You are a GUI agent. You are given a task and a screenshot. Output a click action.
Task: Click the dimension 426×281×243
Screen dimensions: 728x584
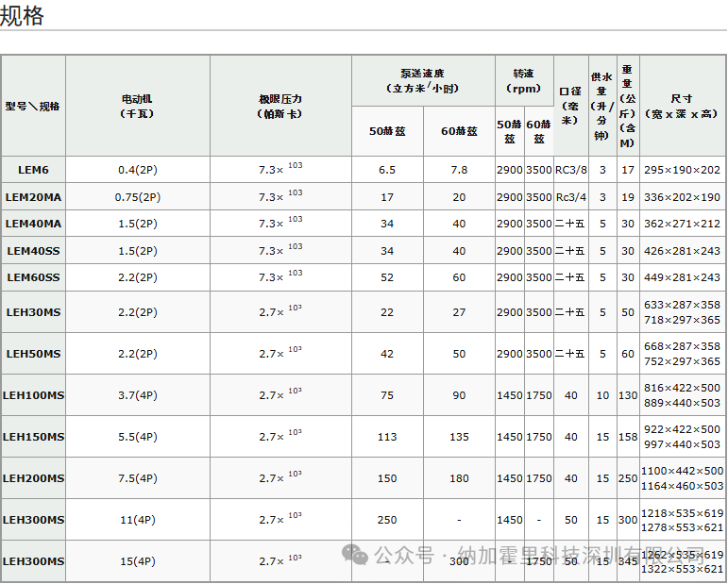(x=682, y=251)
